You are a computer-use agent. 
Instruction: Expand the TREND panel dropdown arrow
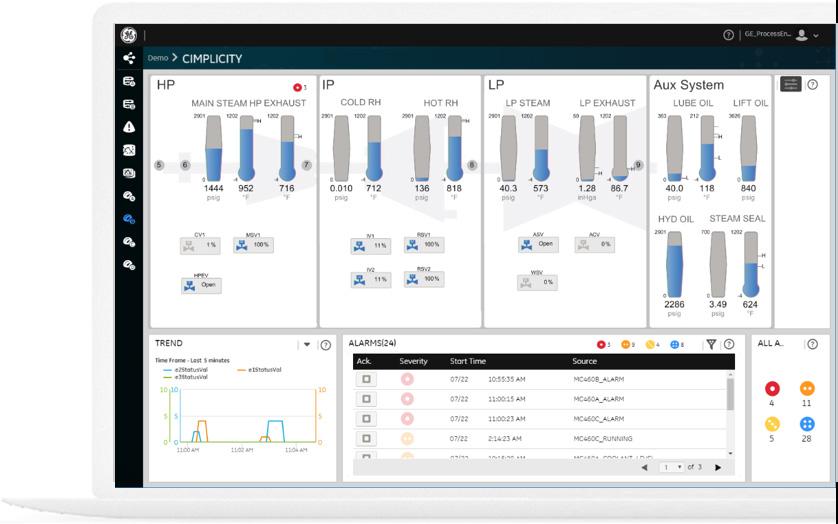pos(307,345)
